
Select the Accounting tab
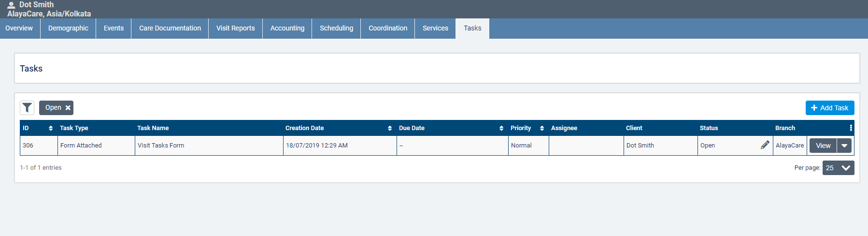287,28
